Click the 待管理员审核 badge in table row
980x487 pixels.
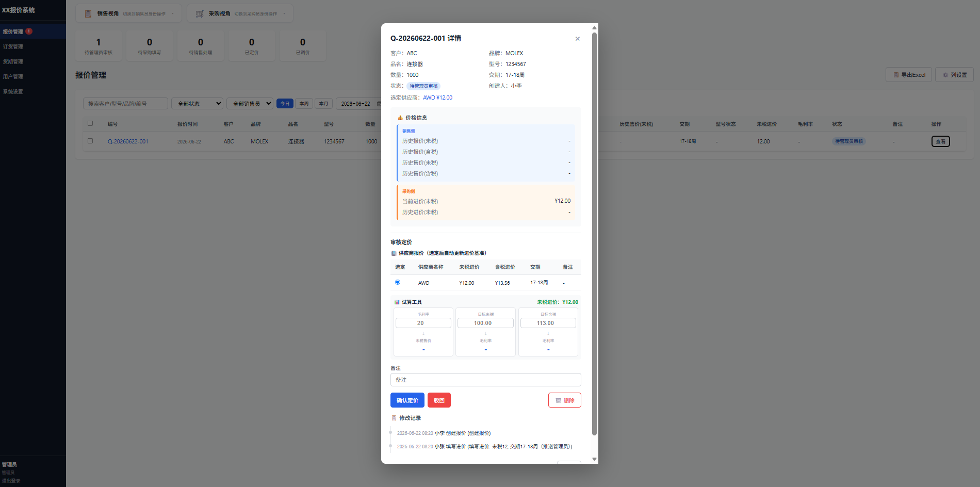[x=849, y=141]
